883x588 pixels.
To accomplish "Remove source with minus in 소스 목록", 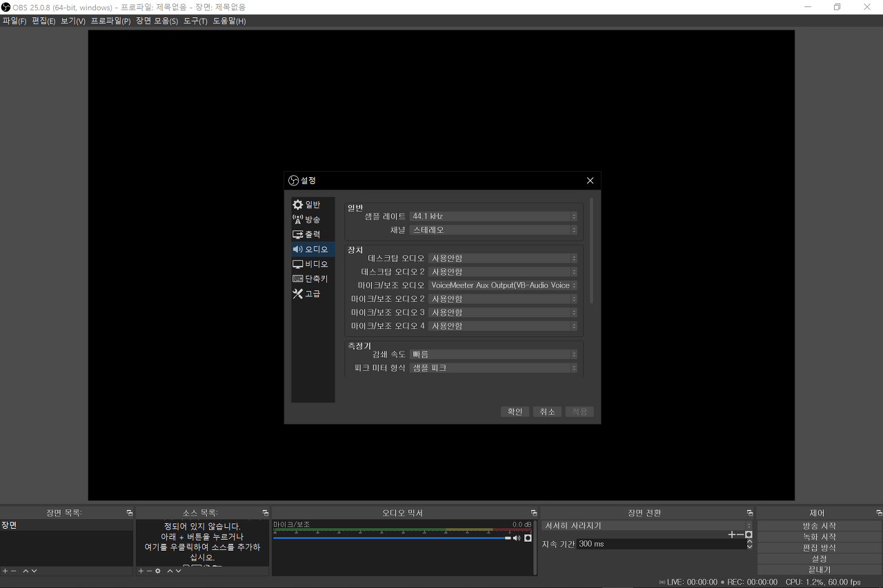I will click(149, 571).
